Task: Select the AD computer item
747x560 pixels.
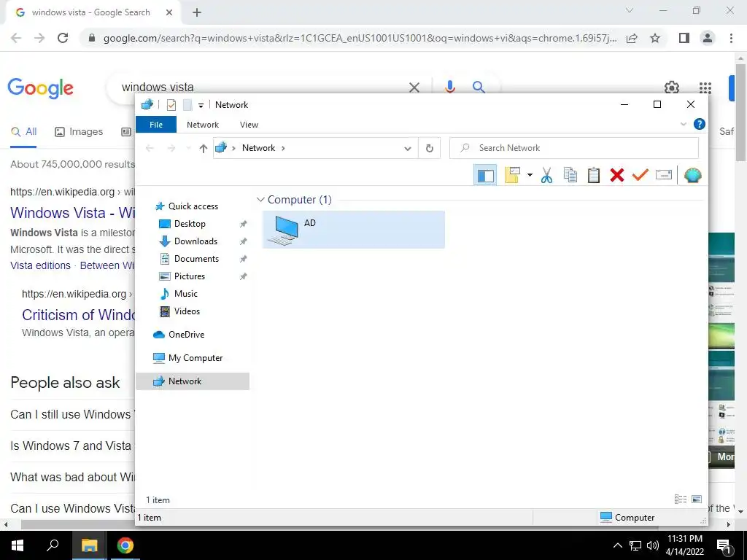Action: coord(354,230)
